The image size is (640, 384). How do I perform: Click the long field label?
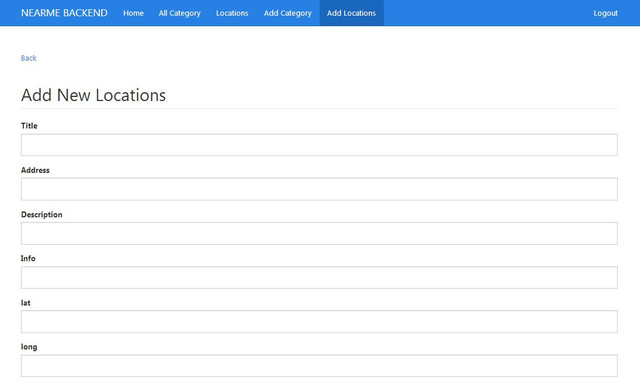[29, 347]
